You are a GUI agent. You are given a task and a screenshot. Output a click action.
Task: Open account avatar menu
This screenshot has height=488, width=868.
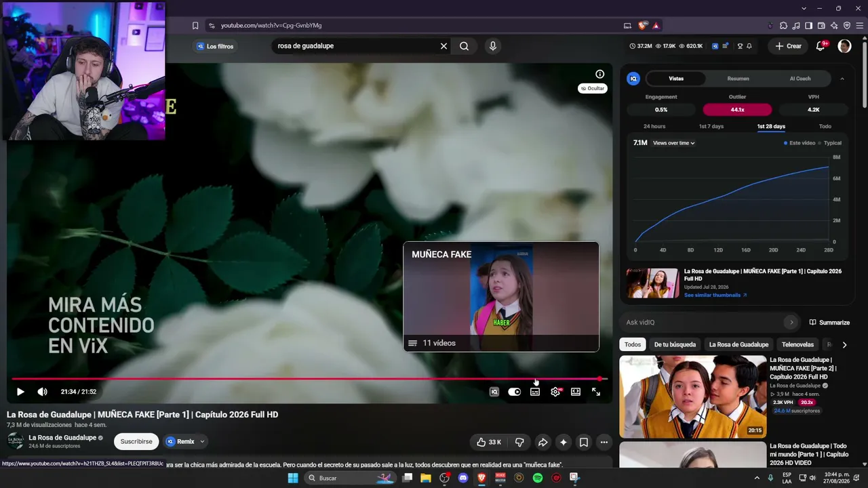[x=844, y=46]
